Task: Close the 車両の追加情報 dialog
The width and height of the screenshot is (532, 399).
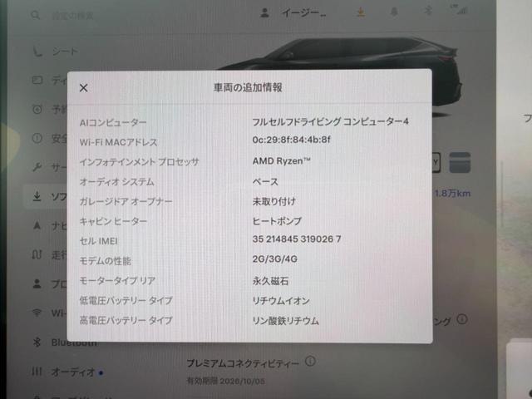Action: pos(83,88)
